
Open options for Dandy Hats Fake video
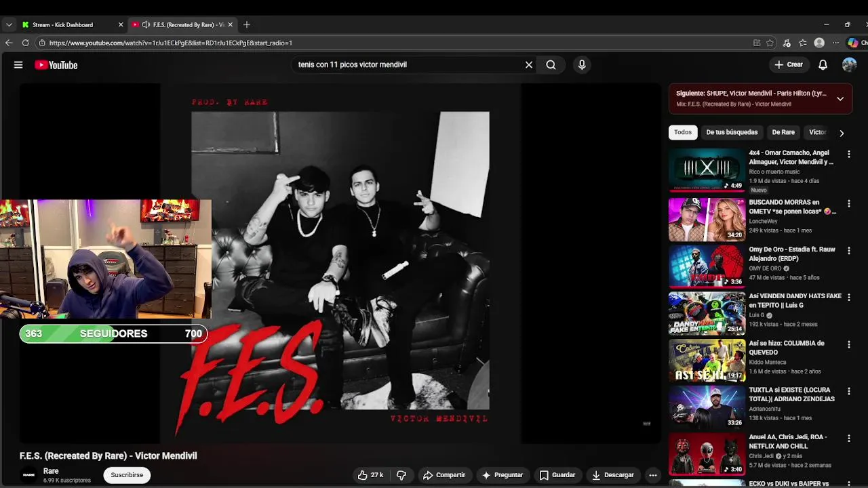848,298
